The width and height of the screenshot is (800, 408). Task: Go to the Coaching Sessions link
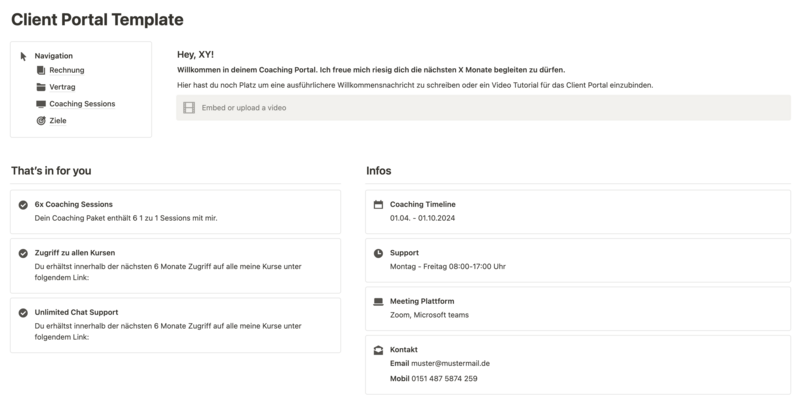82,104
